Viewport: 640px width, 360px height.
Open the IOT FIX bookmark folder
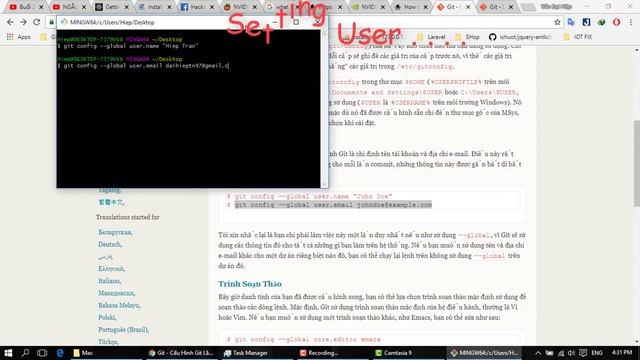[578, 37]
